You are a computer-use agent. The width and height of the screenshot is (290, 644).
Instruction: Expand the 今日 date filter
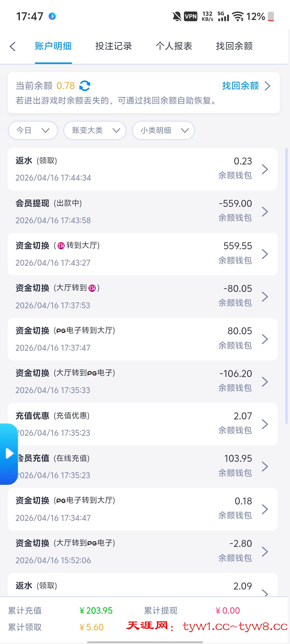click(33, 130)
